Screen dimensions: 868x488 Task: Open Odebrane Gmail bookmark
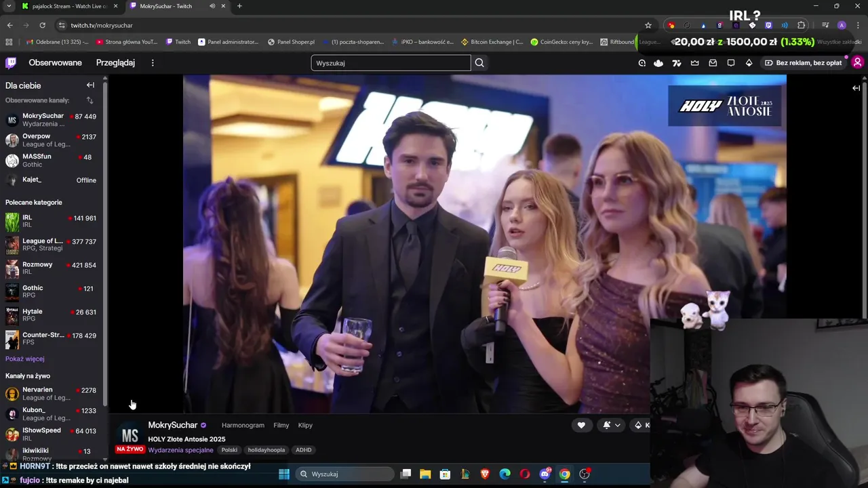(58, 42)
